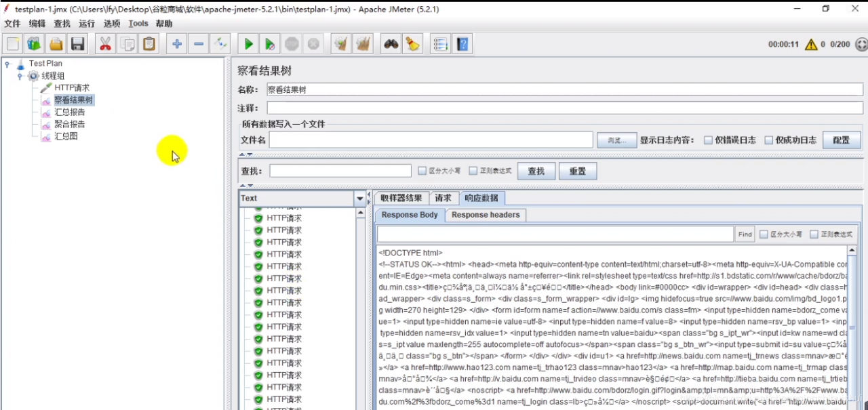Select 聚合报告 in test plan tree
Viewport: 868px width, 410px height.
click(70, 125)
